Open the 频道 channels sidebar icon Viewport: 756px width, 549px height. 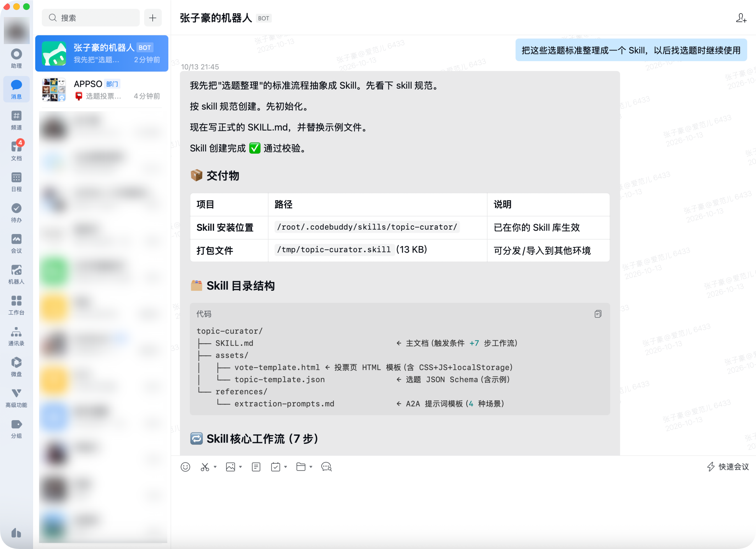click(16, 120)
